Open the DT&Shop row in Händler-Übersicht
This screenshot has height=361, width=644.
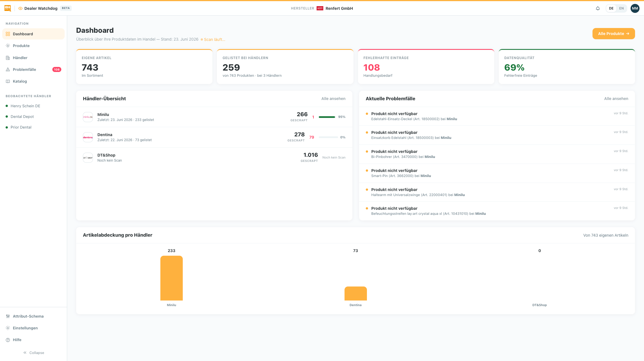point(214,158)
